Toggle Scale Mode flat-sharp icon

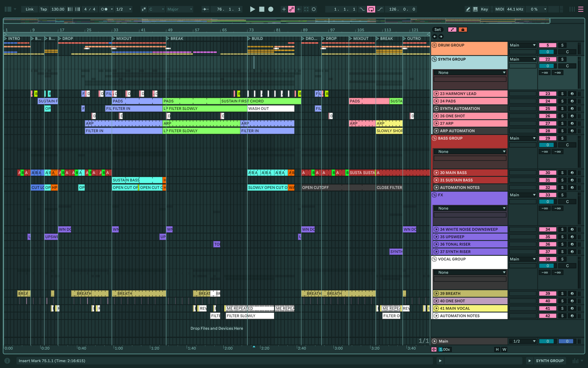tap(144, 9)
